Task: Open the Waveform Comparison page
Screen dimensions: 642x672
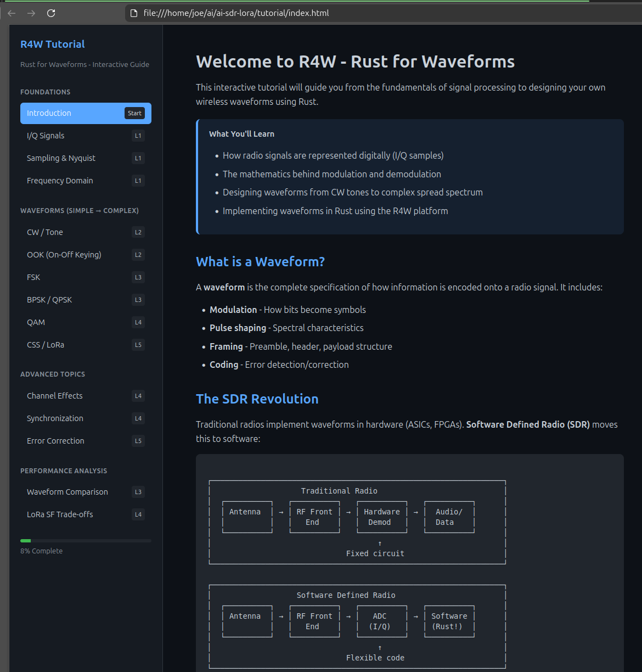Action: pyautogui.click(x=67, y=492)
